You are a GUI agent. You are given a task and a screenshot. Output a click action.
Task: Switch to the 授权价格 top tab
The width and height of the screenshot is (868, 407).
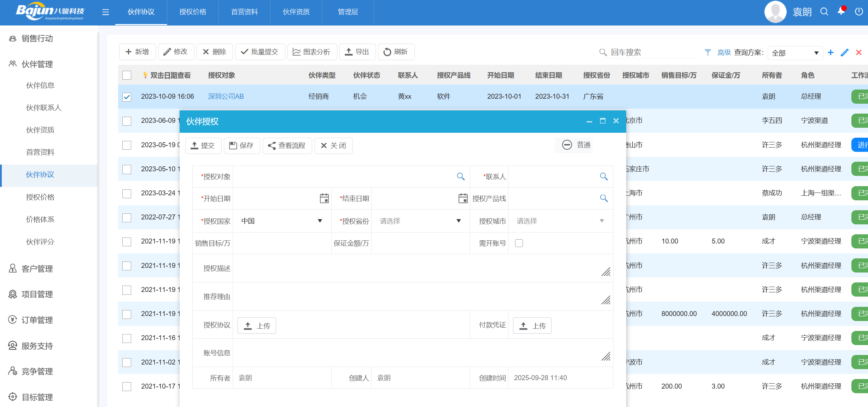193,12
